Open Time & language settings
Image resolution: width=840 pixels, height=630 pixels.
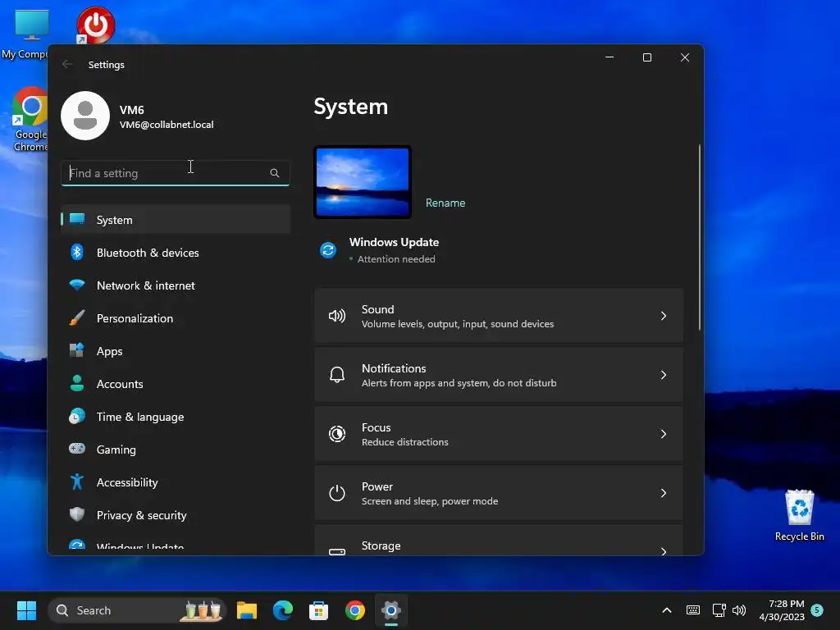coord(176,417)
